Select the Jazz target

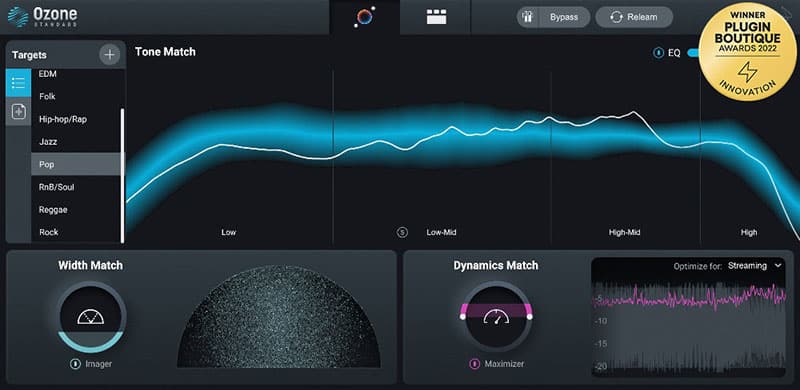click(x=76, y=141)
